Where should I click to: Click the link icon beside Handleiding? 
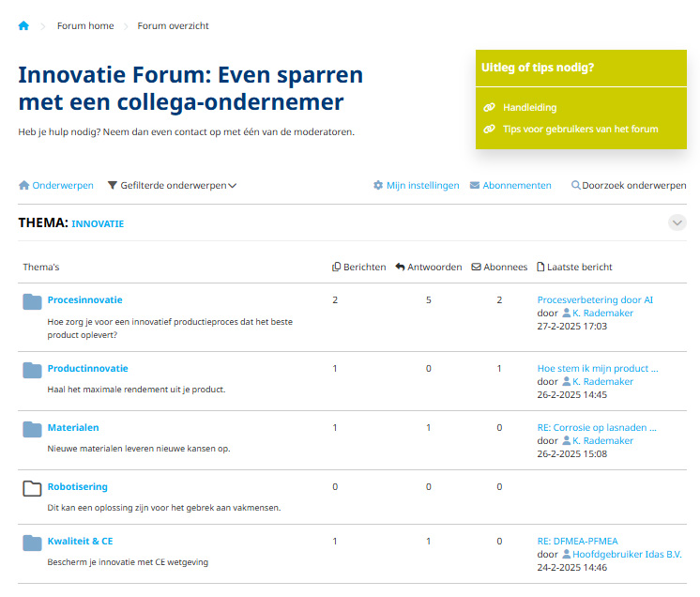tap(489, 108)
